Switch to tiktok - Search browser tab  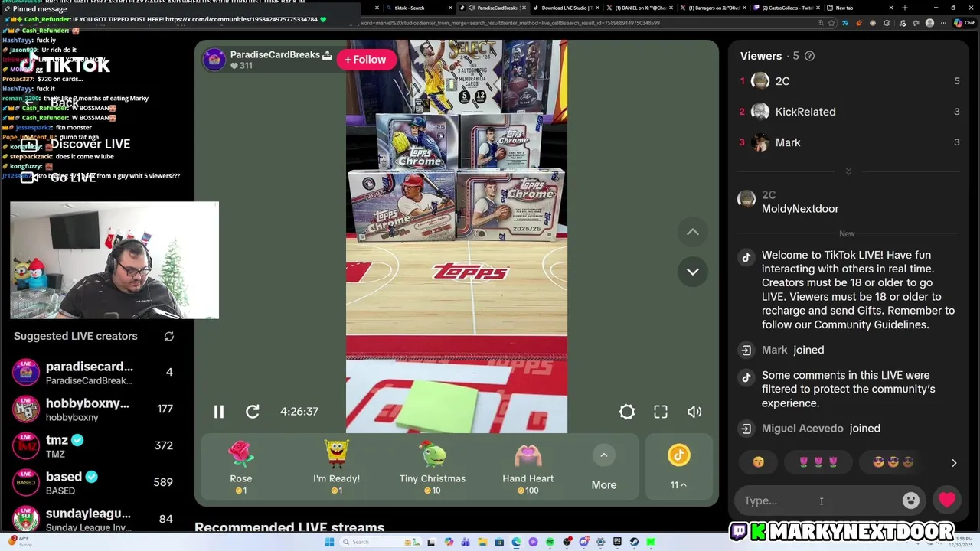[417, 8]
